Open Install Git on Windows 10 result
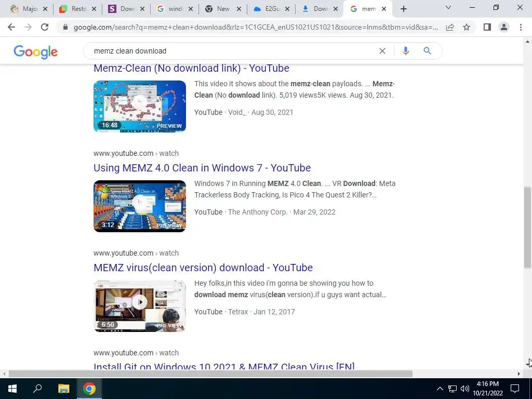The width and height of the screenshot is (532, 399). [x=224, y=366]
